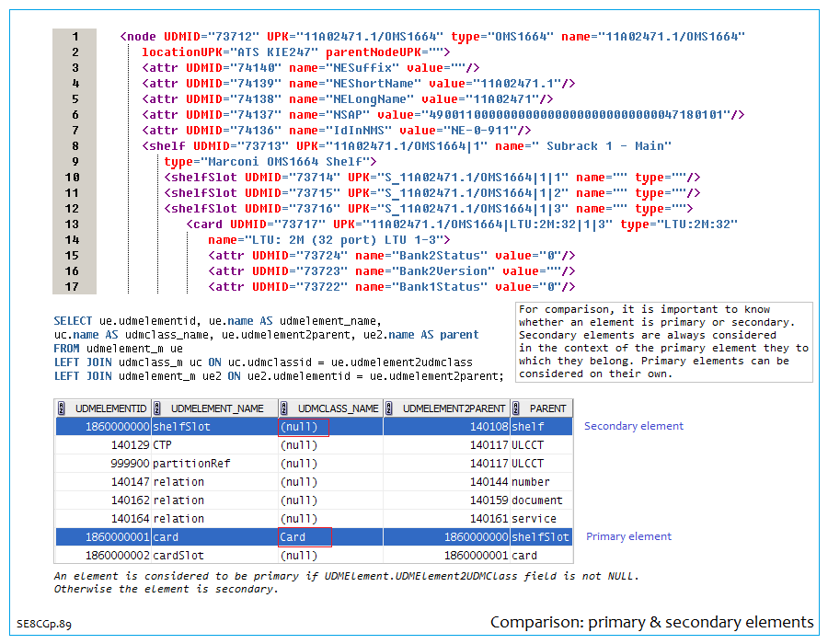Click line number 8 in code gutter
Image resolution: width=828 pixels, height=644 pixels.
(74, 145)
